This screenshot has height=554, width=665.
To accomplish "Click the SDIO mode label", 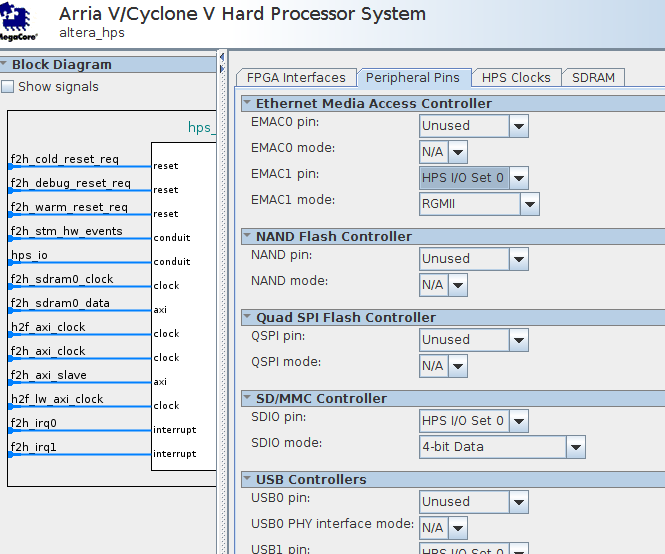I will pos(286,443).
